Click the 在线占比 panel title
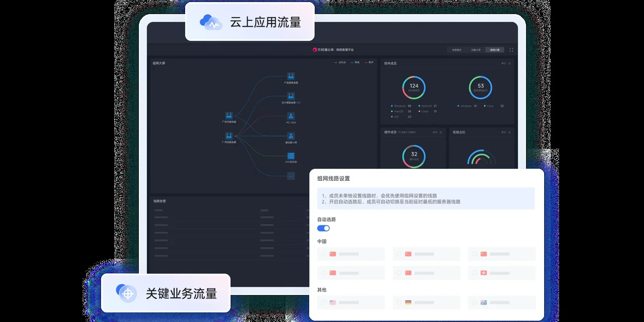 pos(459,132)
